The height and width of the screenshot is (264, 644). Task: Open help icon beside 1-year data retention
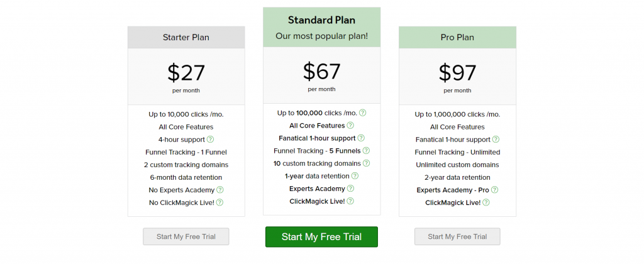[355, 176]
